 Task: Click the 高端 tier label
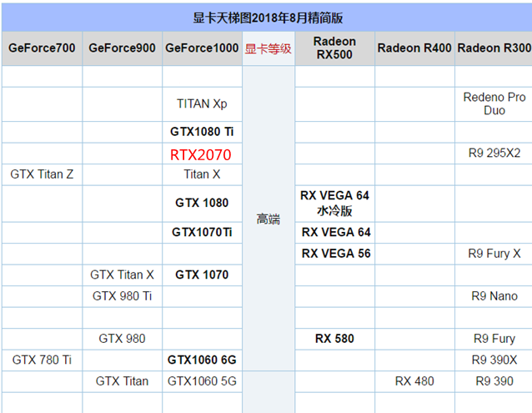point(268,219)
